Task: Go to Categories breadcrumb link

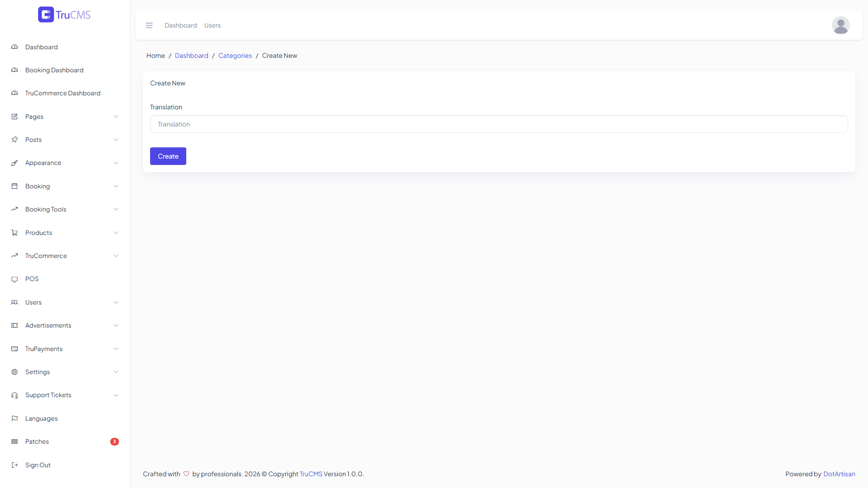Action: pos(235,56)
